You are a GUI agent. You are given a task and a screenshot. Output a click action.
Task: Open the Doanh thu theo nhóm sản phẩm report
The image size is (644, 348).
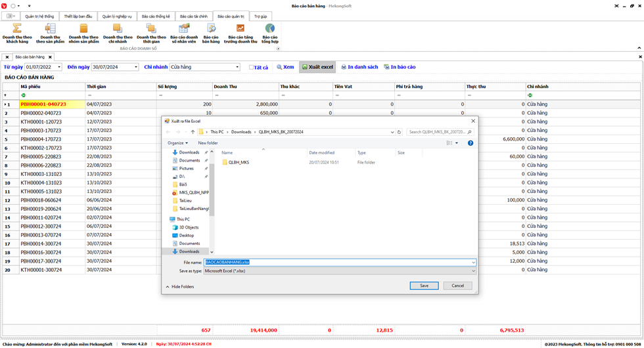(x=83, y=33)
